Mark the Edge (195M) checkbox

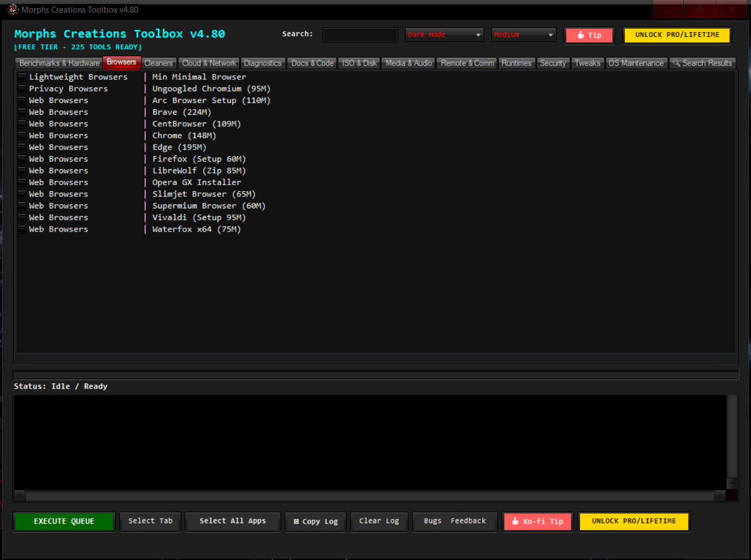(x=22, y=147)
